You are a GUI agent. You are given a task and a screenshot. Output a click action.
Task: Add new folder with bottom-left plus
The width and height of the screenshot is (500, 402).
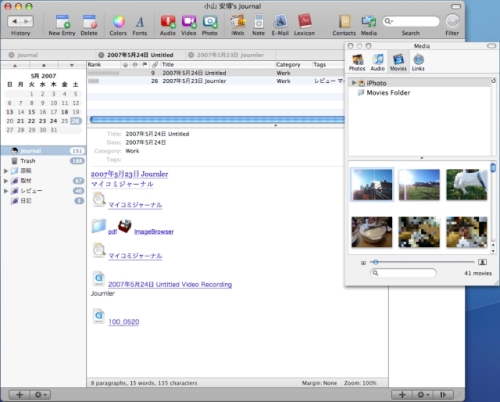19,395
